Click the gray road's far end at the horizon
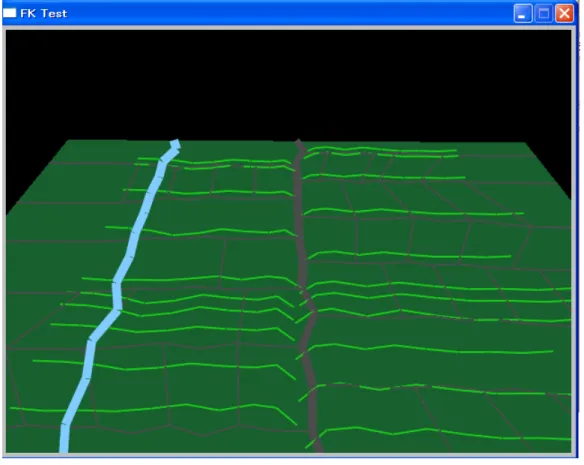 [299, 143]
